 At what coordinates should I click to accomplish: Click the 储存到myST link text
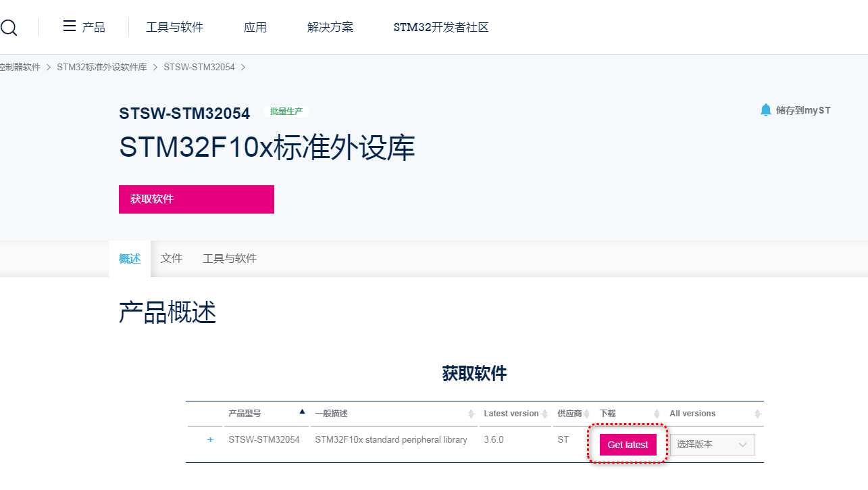pos(803,110)
